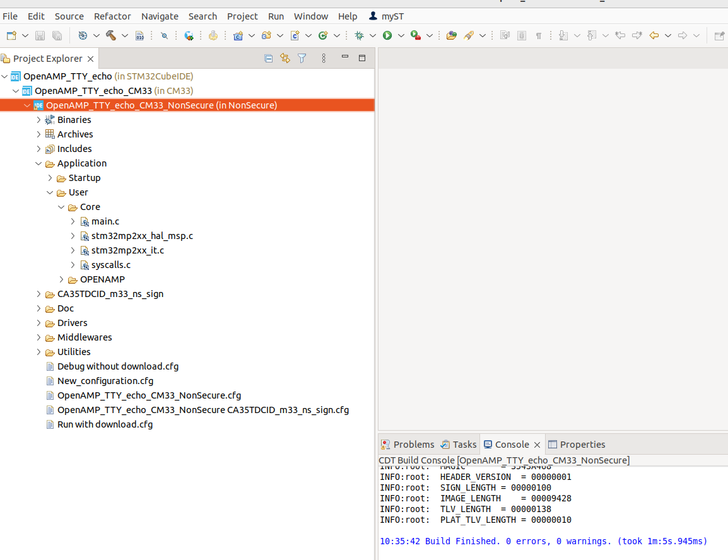
Task: Expand the OPENAMP folder
Action: pos(61,279)
